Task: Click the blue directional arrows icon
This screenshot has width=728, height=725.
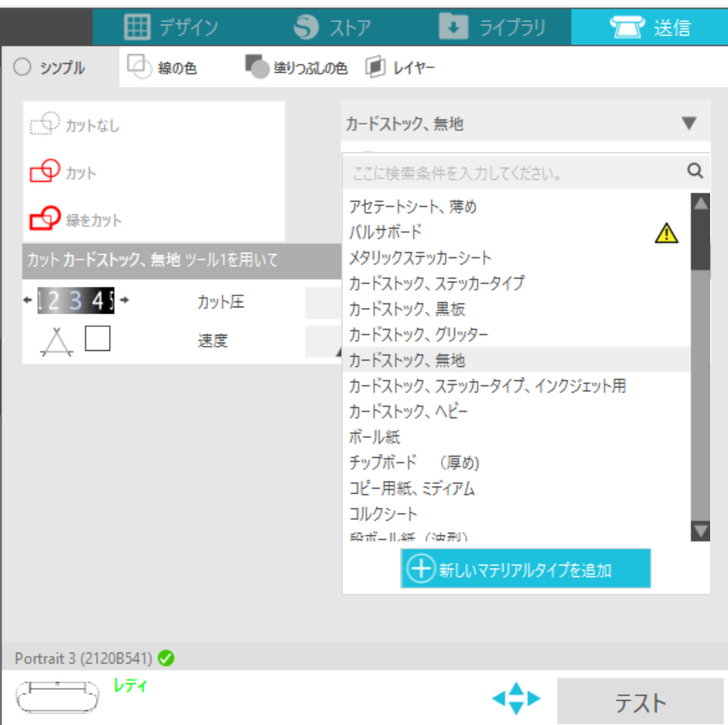Action: click(x=516, y=698)
